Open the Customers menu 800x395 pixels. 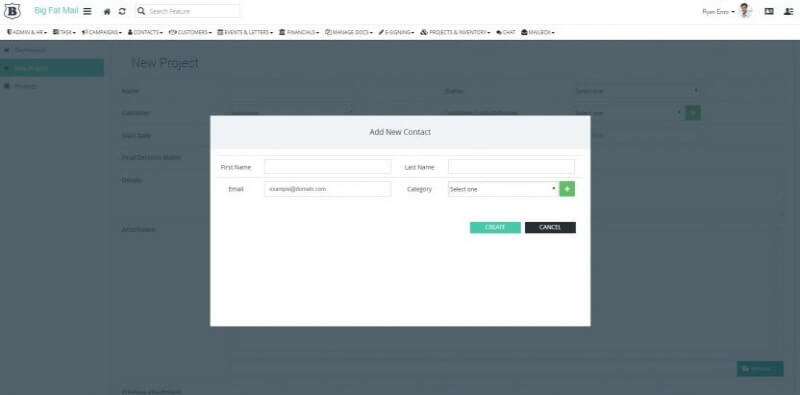pos(190,32)
